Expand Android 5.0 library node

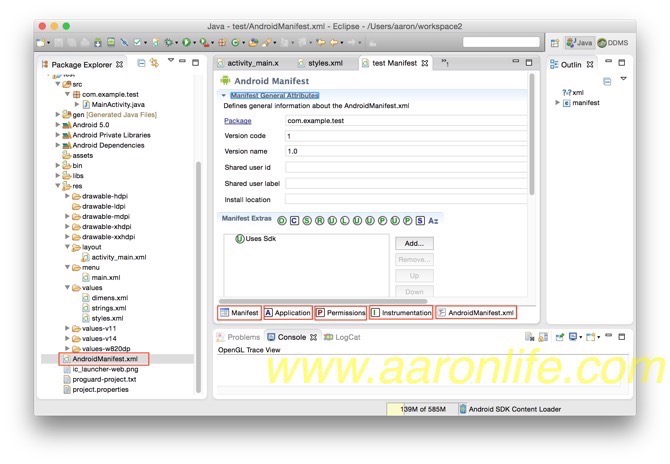58,125
